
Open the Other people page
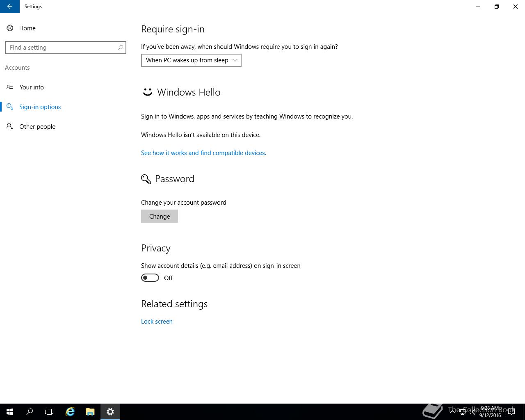[37, 126]
